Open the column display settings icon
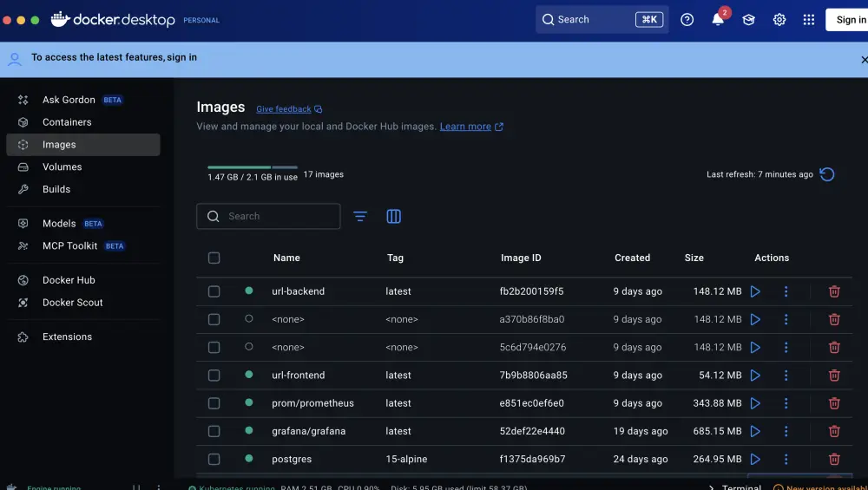This screenshot has height=490, width=868. tap(393, 216)
